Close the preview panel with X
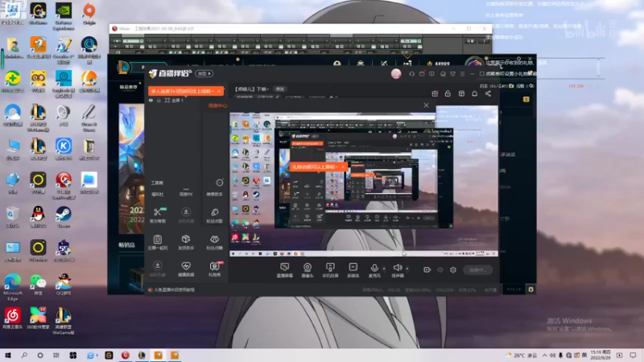 click(x=427, y=105)
